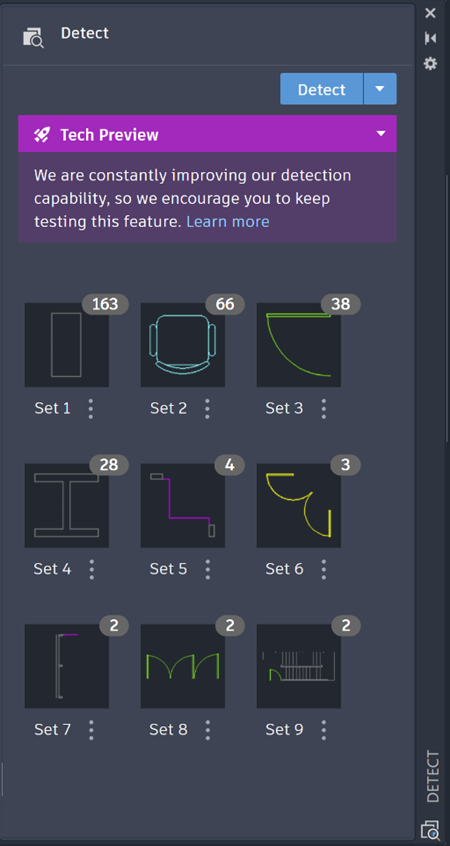Select the Set 4 I-beam thumbnail
This screenshot has width=450, height=846.
pos(66,506)
